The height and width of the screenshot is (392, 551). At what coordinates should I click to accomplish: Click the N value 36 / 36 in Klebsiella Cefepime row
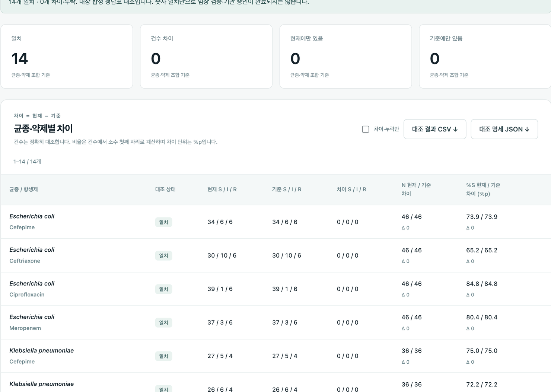pyautogui.click(x=412, y=351)
